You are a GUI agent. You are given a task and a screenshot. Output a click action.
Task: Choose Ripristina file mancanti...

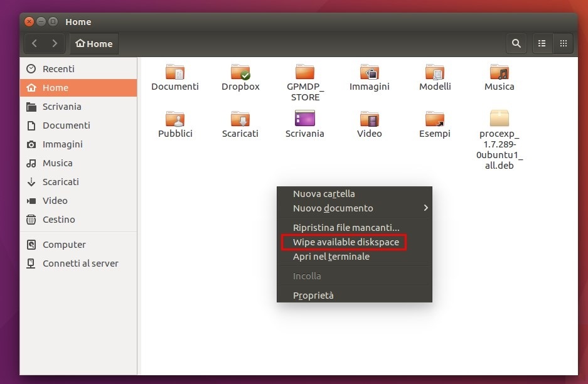[355, 228]
